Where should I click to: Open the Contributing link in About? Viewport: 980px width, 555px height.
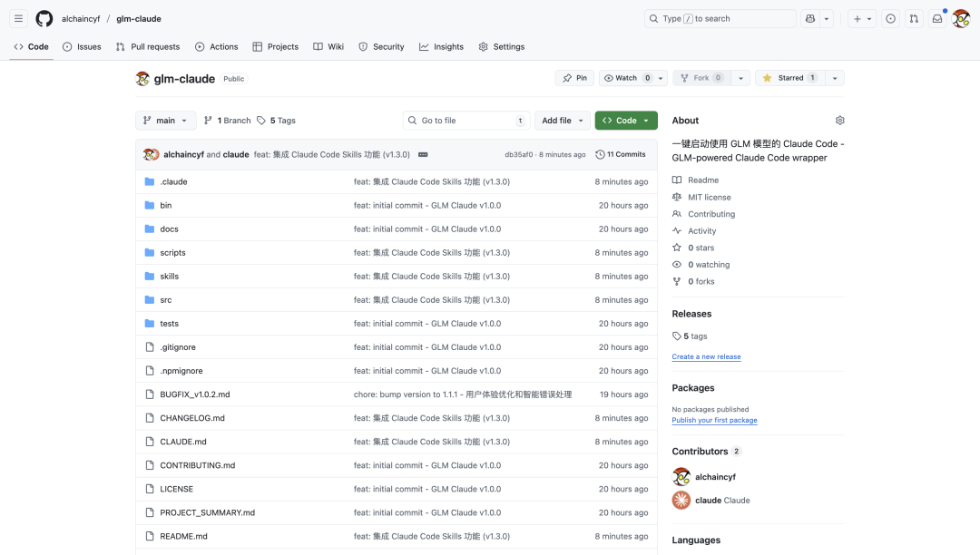[711, 213]
